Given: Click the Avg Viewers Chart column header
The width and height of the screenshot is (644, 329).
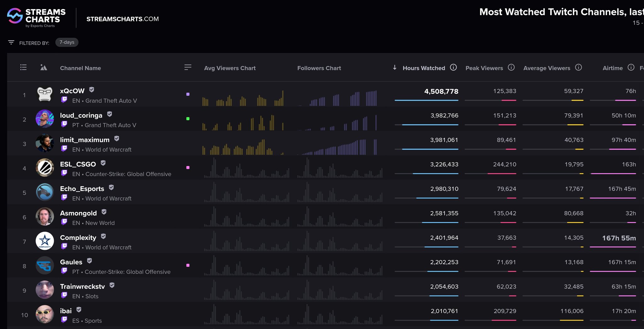Looking at the screenshot, I should [x=230, y=68].
